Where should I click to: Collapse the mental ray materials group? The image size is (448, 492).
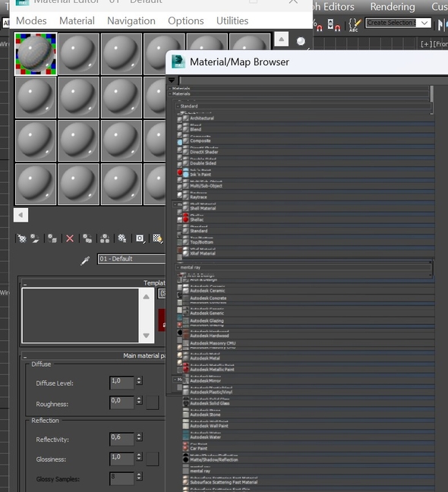click(304, 267)
